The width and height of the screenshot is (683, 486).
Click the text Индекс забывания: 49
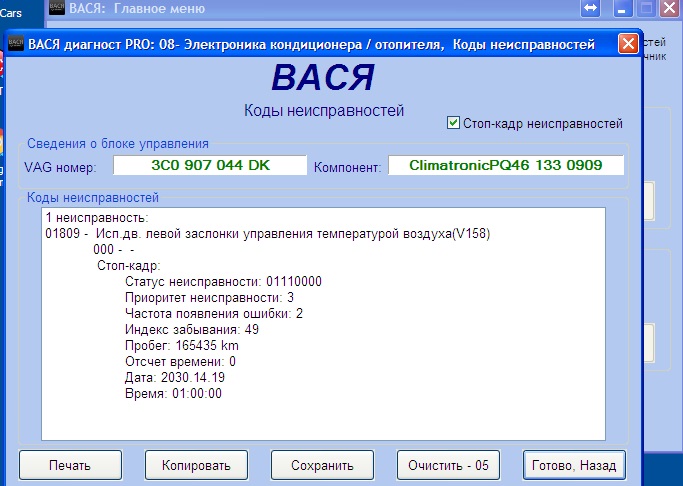192,329
